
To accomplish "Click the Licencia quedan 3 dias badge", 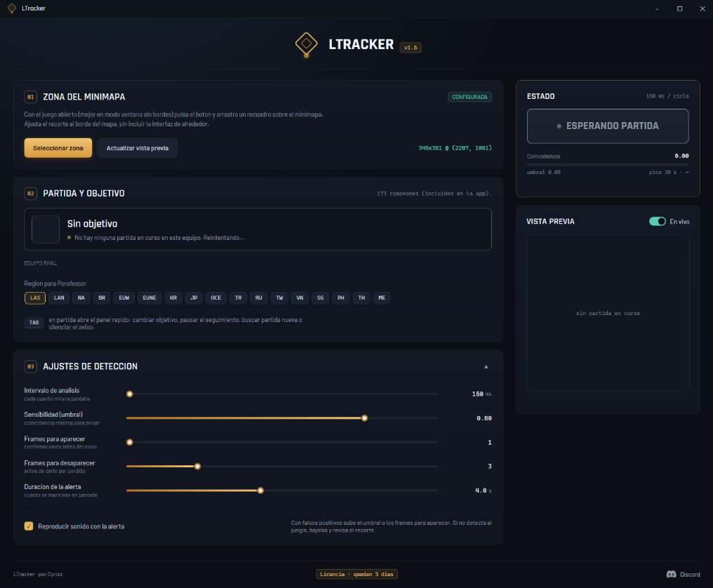I will [356, 575].
